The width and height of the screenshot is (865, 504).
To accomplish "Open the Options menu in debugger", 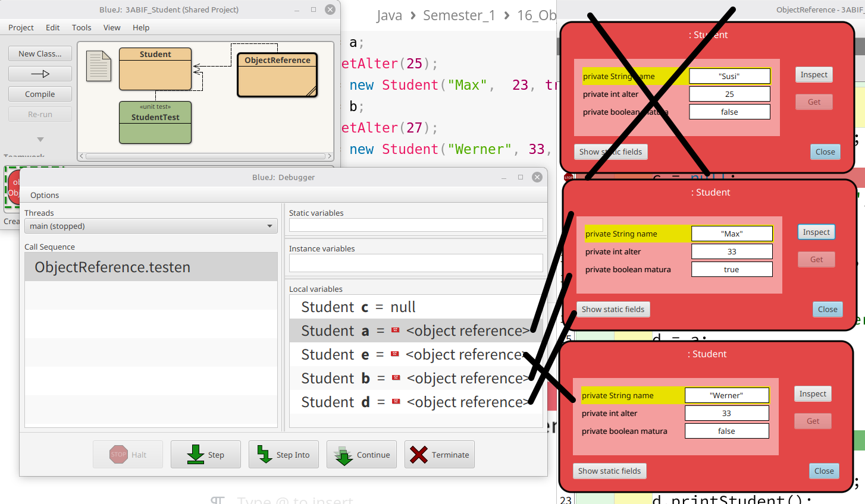I will pyautogui.click(x=45, y=195).
